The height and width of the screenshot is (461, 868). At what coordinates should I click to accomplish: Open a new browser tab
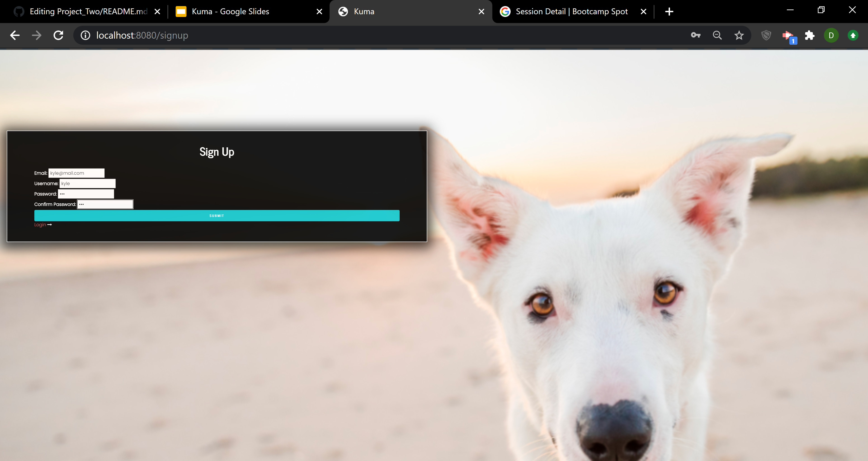pyautogui.click(x=669, y=12)
